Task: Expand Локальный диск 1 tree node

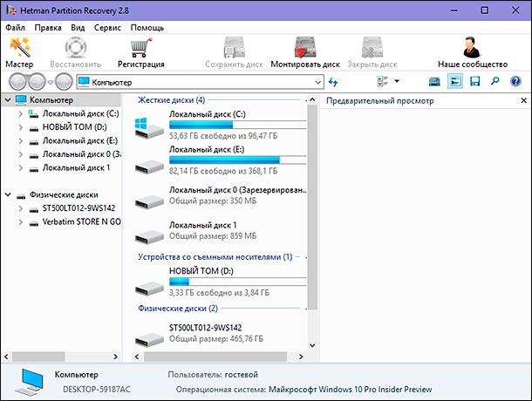Action: click(21, 168)
